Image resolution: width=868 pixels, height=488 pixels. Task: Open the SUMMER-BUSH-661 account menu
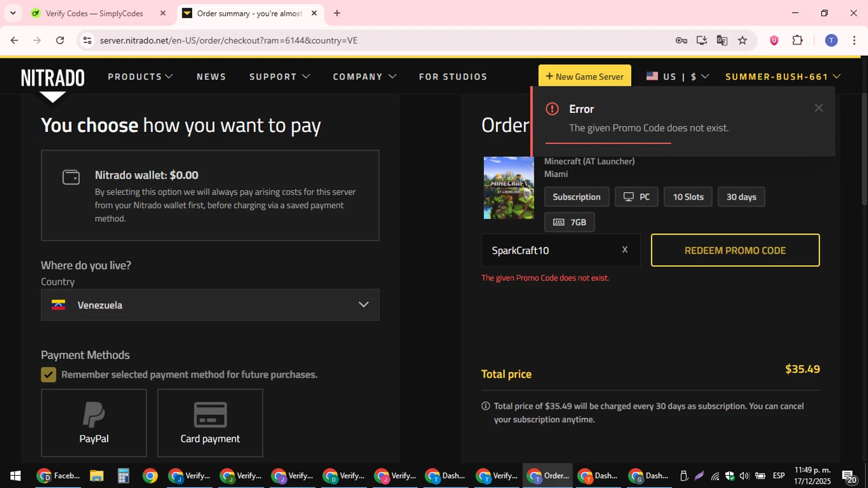[x=782, y=76]
